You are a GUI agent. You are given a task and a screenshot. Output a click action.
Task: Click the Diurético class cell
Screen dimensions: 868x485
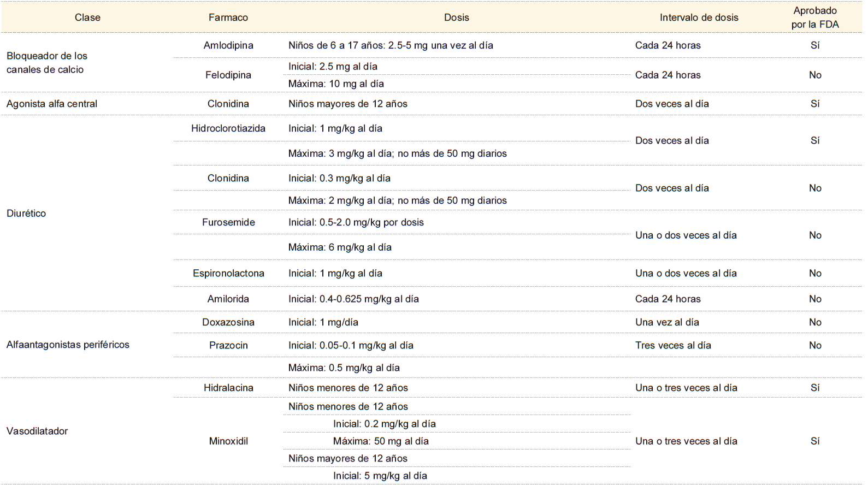coord(26,214)
